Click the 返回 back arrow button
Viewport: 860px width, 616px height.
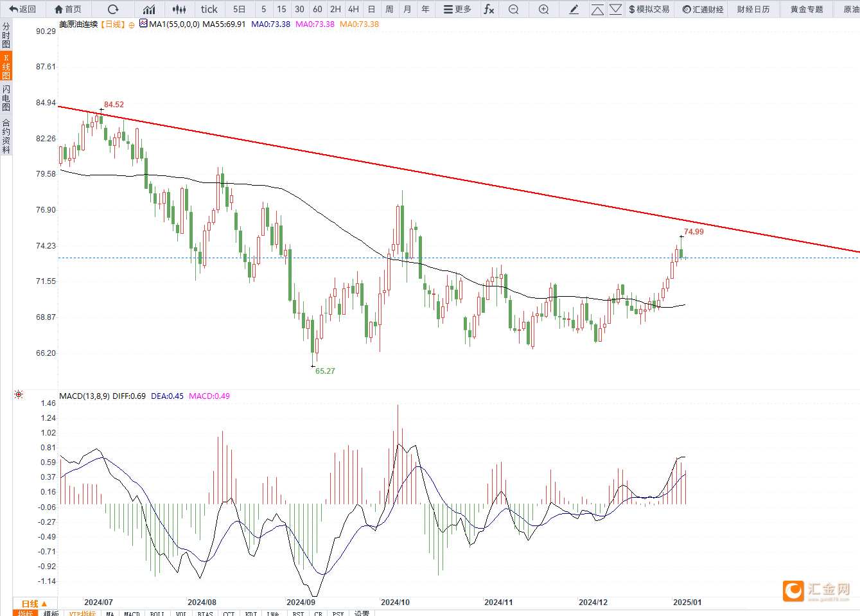tap(22, 9)
